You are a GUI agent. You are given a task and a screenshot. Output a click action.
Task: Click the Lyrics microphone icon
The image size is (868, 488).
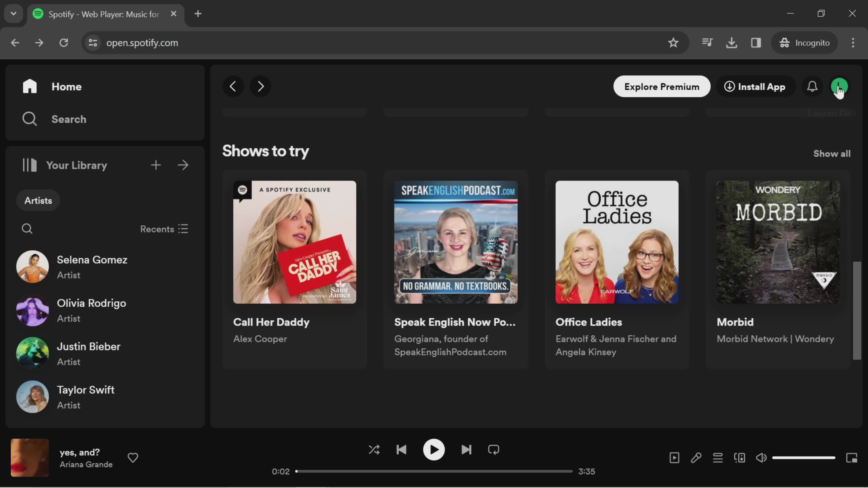[x=696, y=458]
